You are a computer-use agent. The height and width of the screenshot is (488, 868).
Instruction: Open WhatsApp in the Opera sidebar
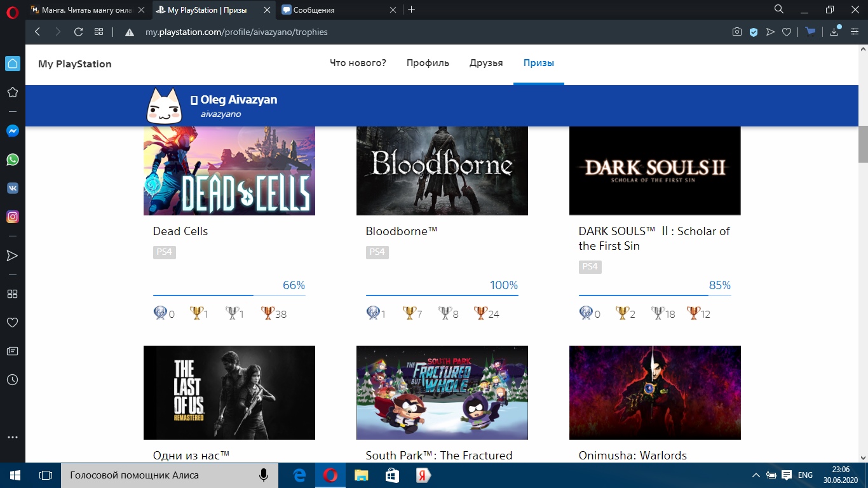tap(12, 159)
